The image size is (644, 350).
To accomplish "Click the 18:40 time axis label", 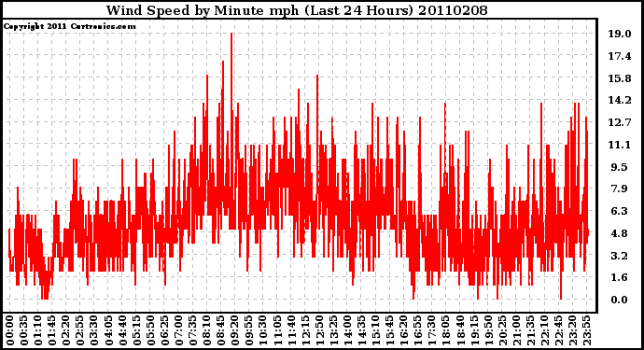I will (x=460, y=330).
